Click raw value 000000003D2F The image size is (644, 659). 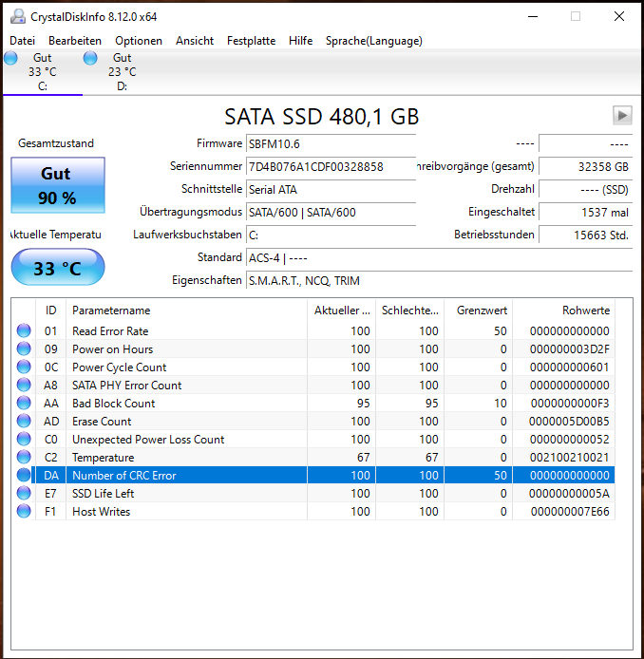(569, 349)
